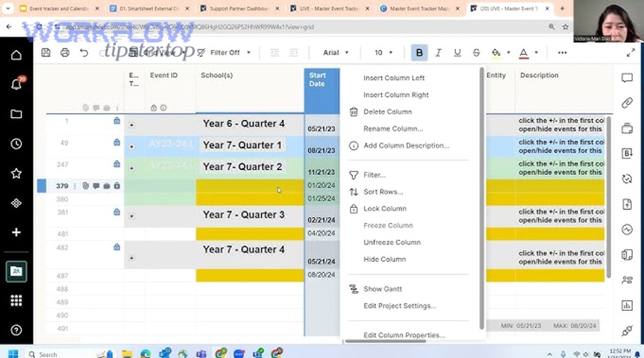The image size is (644, 358).
Task: Expand the Year 7- Quarter 2 row
Action: (132, 169)
